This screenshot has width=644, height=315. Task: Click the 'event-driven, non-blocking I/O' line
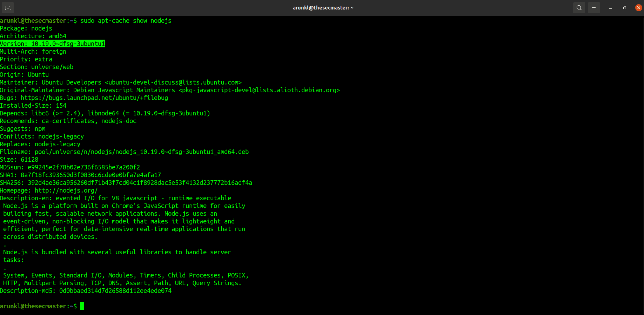pyautogui.click(x=119, y=221)
